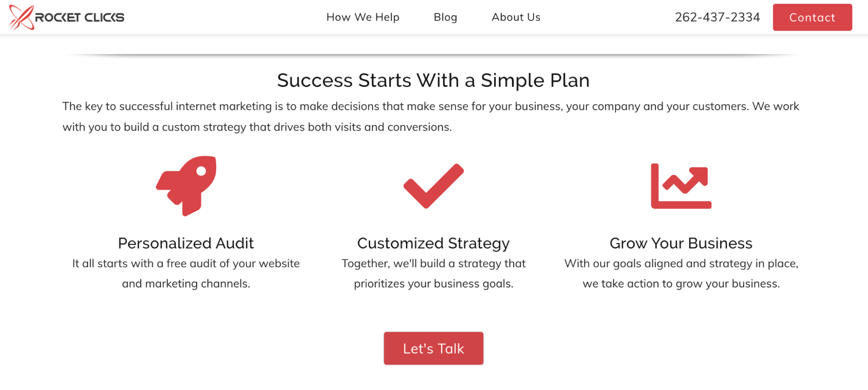The height and width of the screenshot is (390, 868).
Task: Click the Rocket Clicks logo emblem
Action: pos(21,17)
